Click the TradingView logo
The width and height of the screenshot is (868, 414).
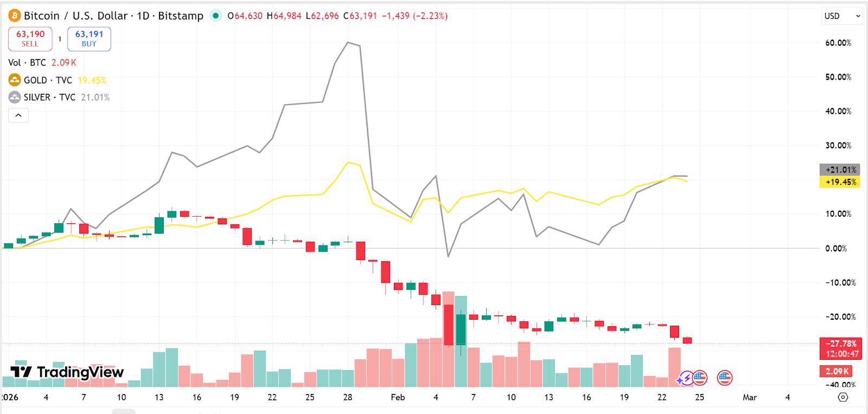(67, 372)
